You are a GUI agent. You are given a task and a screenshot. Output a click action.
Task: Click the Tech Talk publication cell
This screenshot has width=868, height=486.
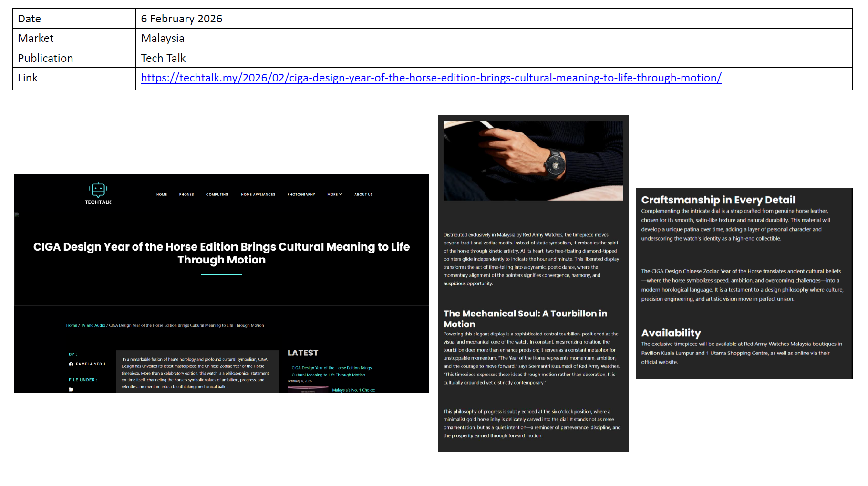pyautogui.click(x=494, y=58)
